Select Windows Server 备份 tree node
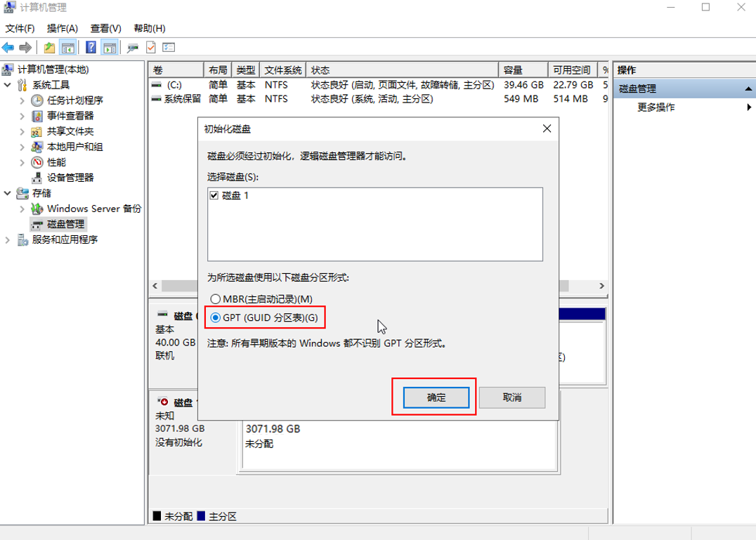 coord(94,209)
